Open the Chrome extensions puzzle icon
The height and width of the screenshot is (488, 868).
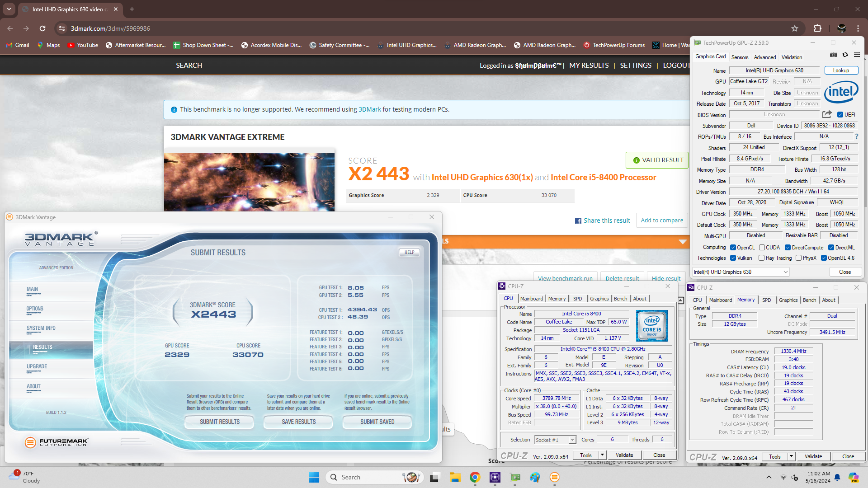pyautogui.click(x=817, y=28)
